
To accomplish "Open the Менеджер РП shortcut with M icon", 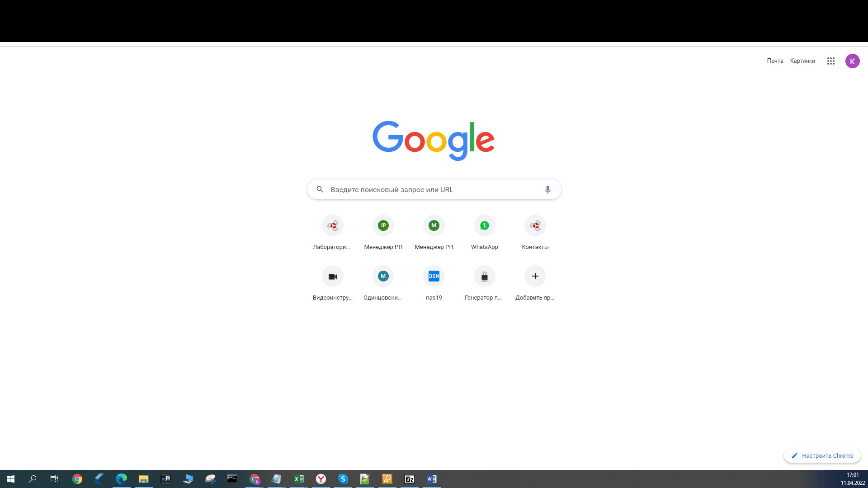I will [434, 233].
